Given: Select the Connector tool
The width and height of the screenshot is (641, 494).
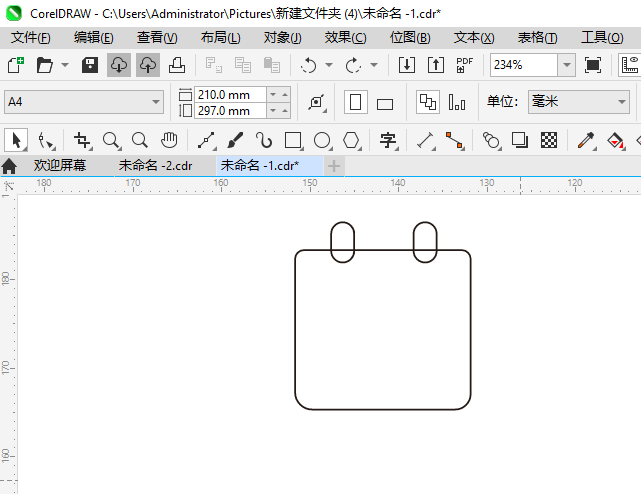Looking at the screenshot, I should point(455,141).
